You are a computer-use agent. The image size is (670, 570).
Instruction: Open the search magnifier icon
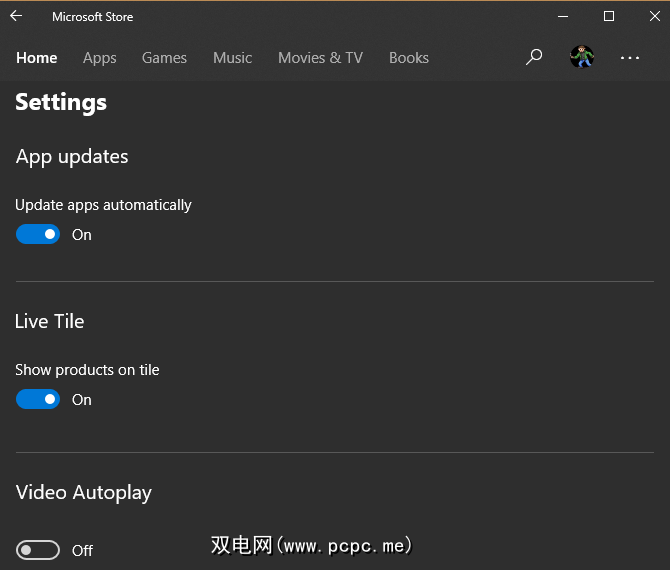pyautogui.click(x=534, y=57)
